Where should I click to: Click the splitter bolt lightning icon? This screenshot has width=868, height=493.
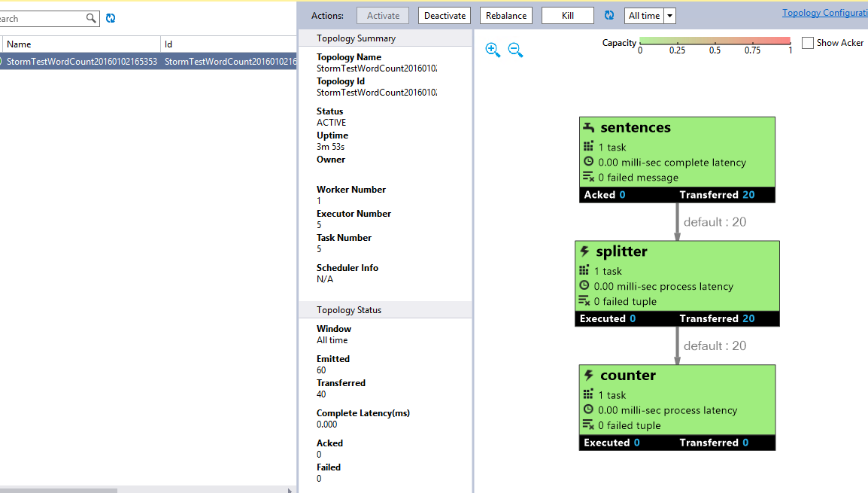[584, 251]
